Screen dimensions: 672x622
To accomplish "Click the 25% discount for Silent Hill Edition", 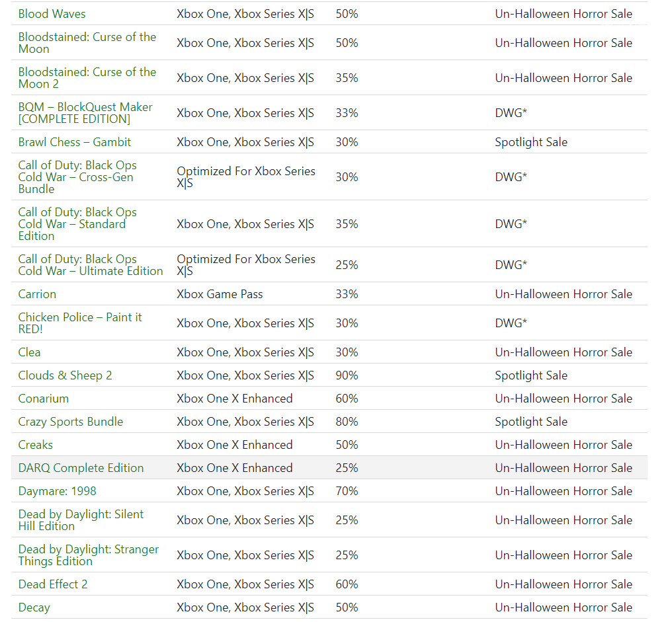I will (347, 520).
